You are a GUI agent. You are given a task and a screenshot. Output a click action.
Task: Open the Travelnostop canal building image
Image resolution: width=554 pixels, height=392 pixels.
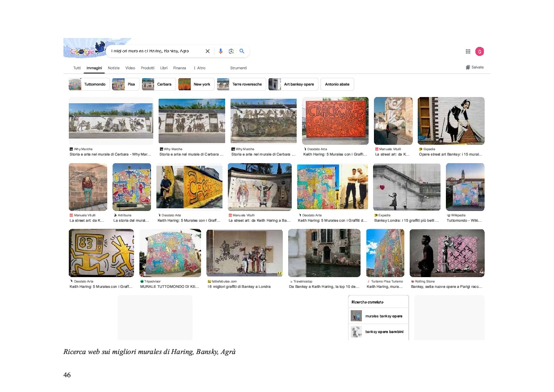tap(324, 253)
